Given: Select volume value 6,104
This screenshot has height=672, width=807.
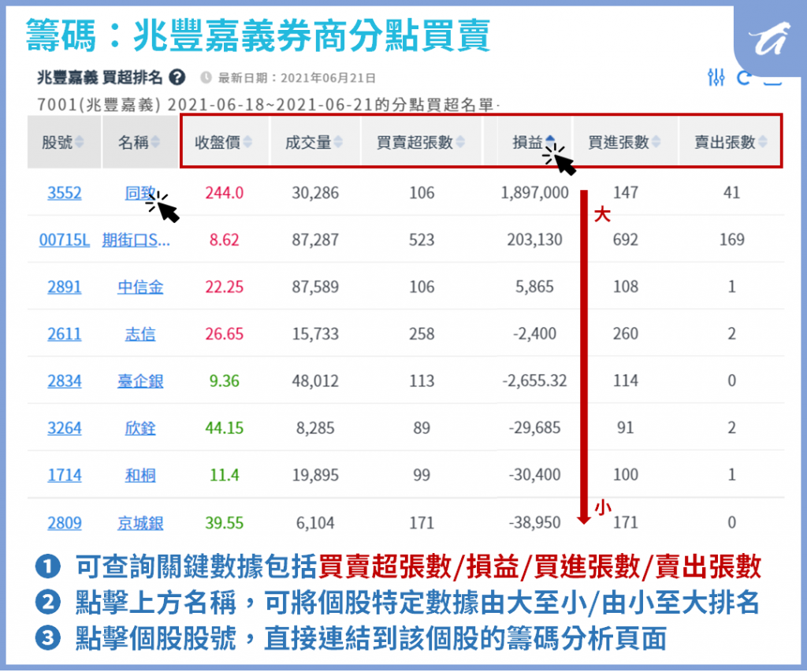Looking at the screenshot, I should pos(315,523).
